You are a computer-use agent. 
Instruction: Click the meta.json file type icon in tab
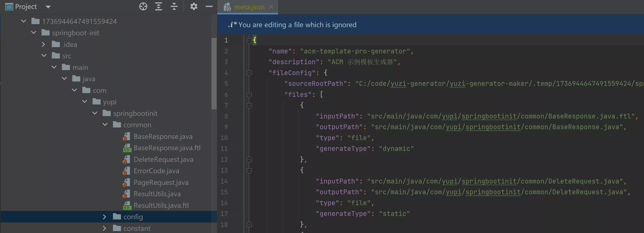(x=227, y=7)
